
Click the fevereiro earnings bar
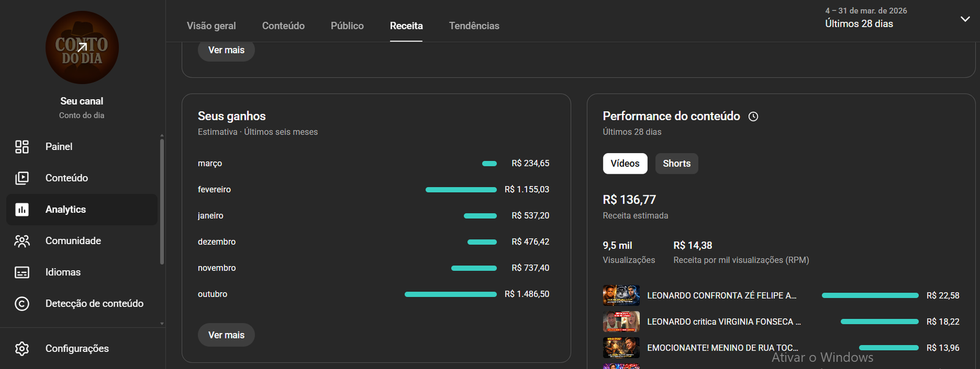461,190
